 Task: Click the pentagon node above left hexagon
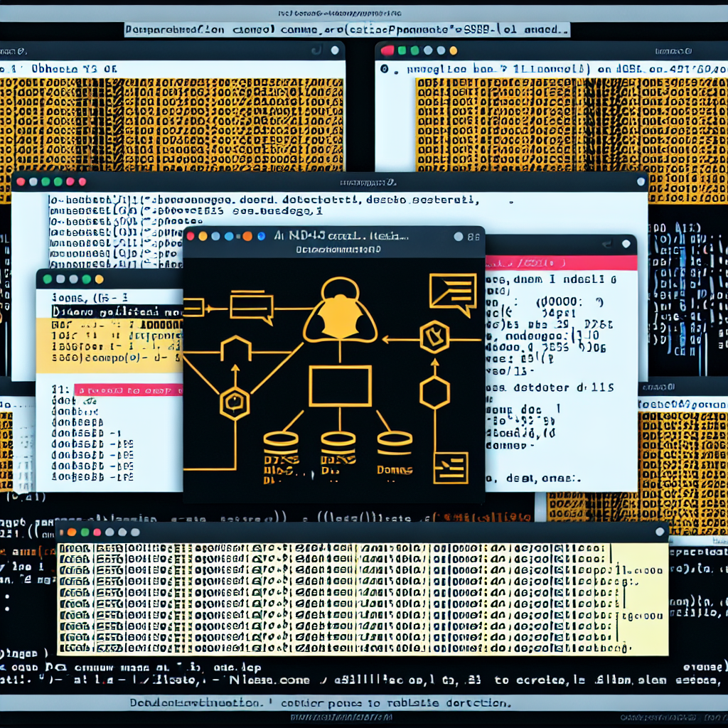[235, 350]
